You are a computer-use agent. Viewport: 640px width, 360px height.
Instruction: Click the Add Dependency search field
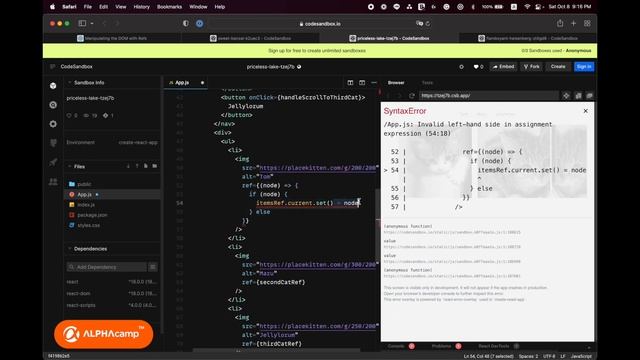click(107, 267)
